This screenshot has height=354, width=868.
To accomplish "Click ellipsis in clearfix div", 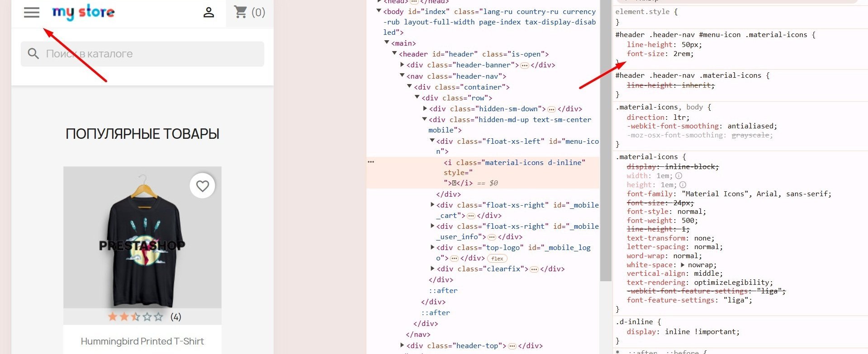I will tap(534, 269).
